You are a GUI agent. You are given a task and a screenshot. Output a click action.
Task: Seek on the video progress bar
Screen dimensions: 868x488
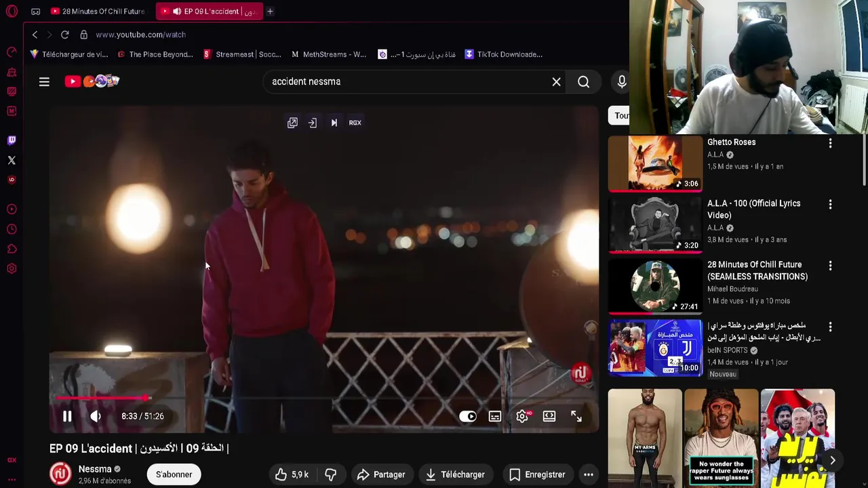324,399
